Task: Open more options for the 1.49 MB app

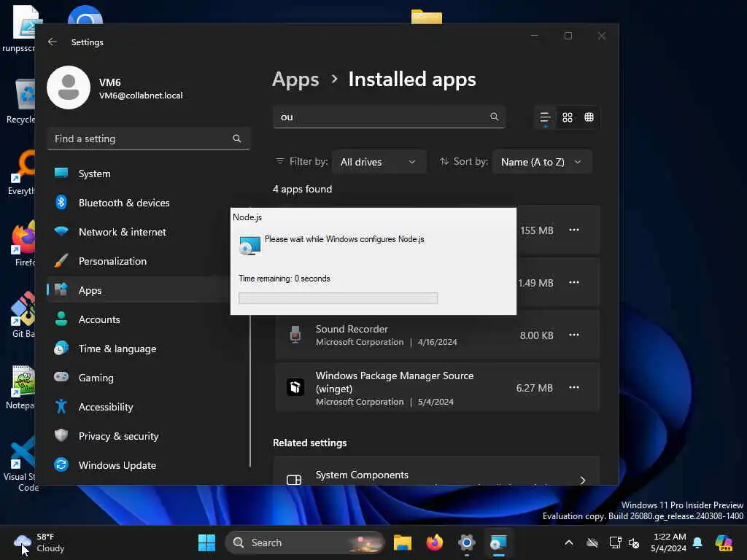Action: click(574, 282)
